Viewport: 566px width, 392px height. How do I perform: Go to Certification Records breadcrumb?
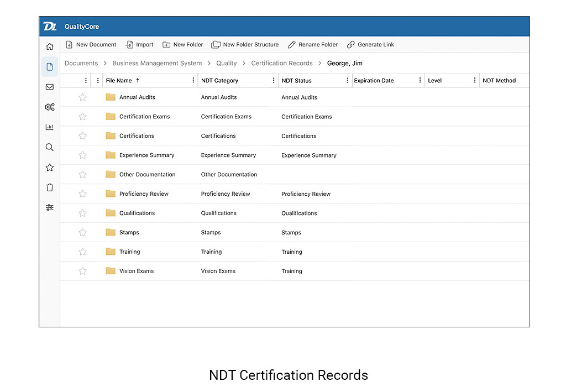pos(282,64)
